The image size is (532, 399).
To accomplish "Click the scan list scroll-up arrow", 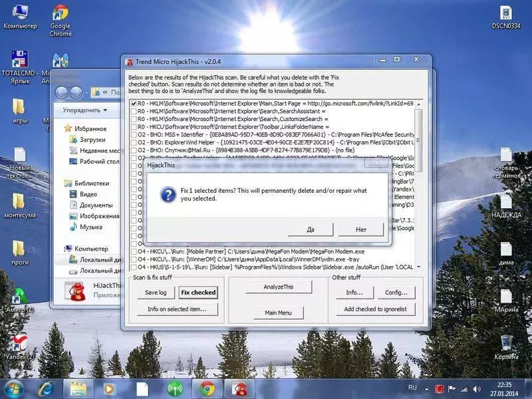I will [419, 104].
